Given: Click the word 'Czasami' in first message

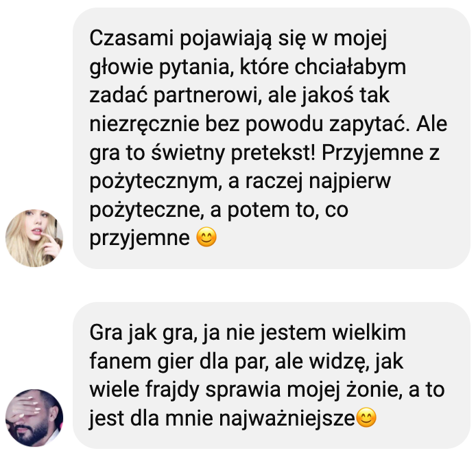Looking at the screenshot, I should (x=132, y=38).
